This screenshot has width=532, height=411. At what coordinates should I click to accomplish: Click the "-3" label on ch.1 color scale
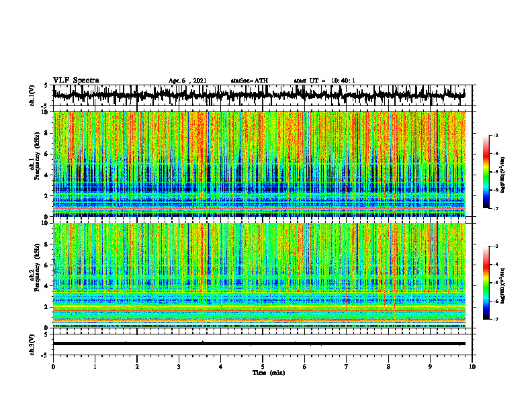point(496,135)
